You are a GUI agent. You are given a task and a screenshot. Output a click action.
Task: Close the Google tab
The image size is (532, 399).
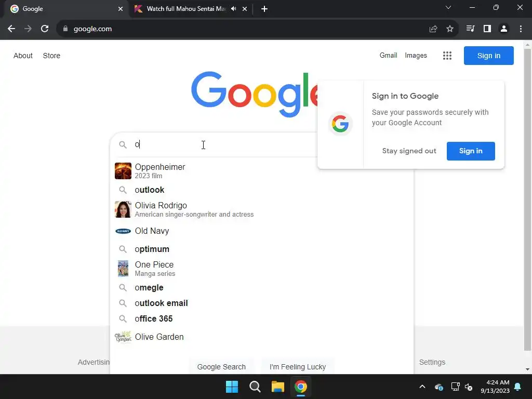(121, 9)
